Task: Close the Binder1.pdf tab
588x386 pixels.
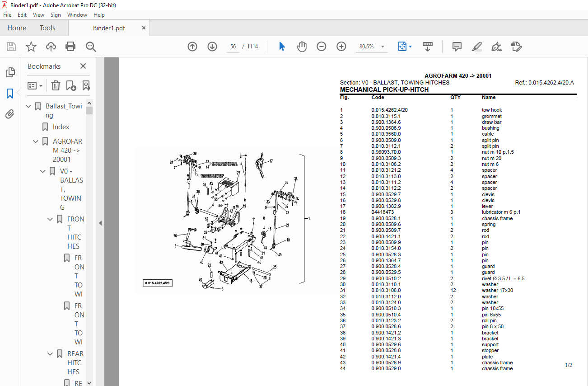Action: tap(144, 28)
